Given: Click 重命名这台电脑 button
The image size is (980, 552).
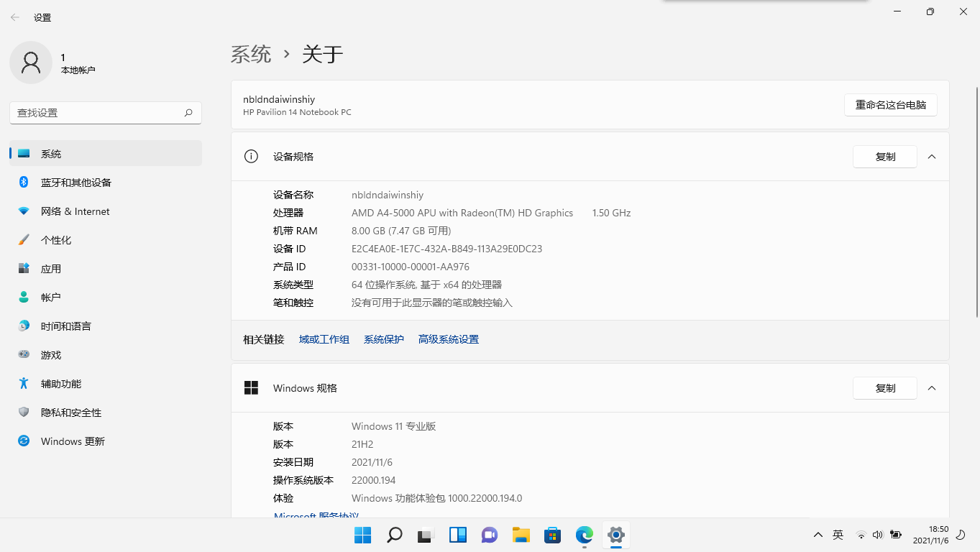Looking at the screenshot, I should [x=891, y=105].
